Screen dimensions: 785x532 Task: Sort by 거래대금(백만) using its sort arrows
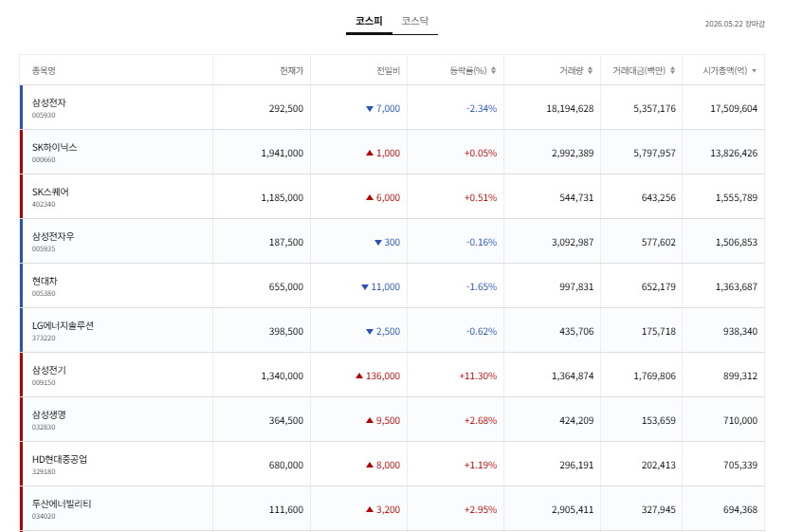(672, 70)
